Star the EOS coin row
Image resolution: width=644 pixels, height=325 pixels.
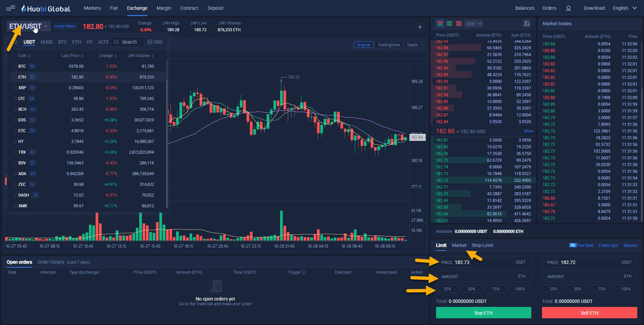15,120
